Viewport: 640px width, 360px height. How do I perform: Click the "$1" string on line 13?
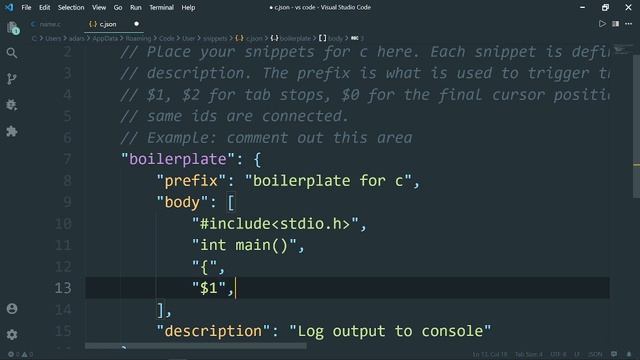tap(209, 288)
